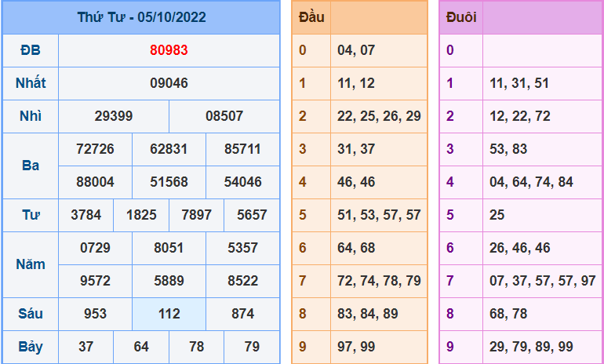Image resolution: width=604 pixels, height=364 pixels.
Task: Click the Đầu cell '72, 74, 78, 79'
Action: coord(379,281)
